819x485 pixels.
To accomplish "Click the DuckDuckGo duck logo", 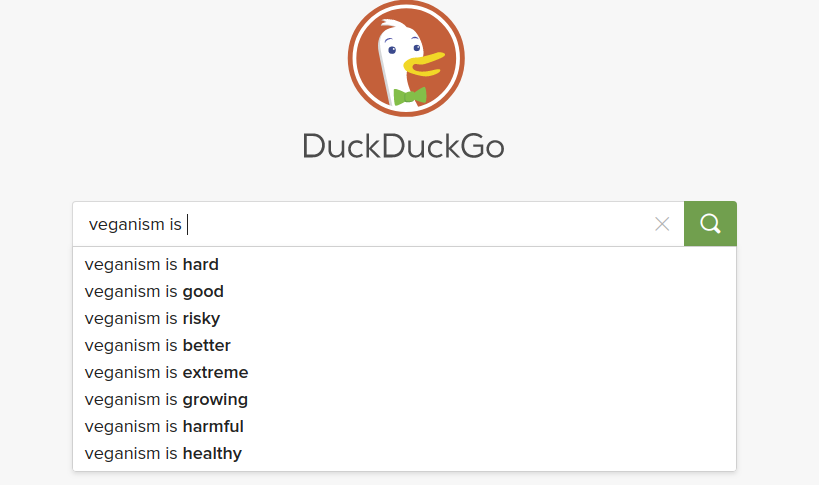I will [405, 58].
